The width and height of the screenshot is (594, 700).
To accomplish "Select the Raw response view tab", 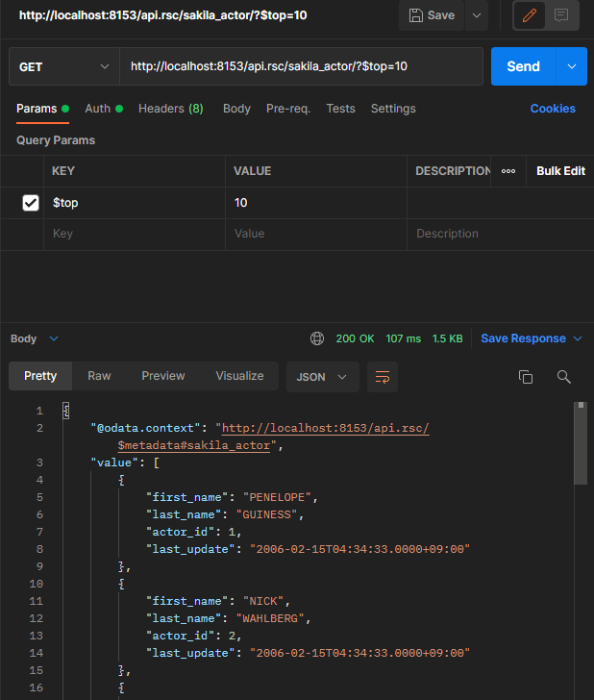I will click(99, 376).
